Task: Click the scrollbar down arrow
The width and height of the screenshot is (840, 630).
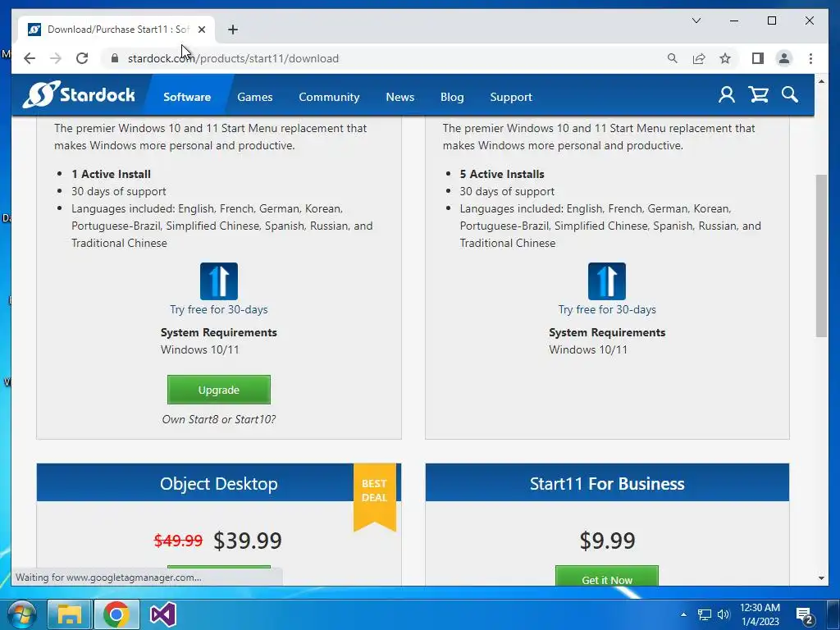Action: 821,578
